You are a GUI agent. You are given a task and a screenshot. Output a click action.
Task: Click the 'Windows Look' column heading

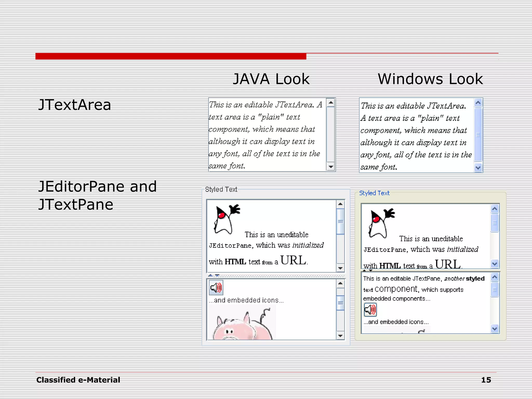pyautogui.click(x=430, y=79)
